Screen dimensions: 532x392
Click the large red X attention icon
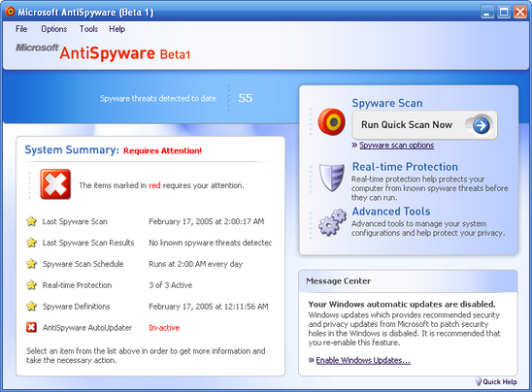(x=55, y=184)
